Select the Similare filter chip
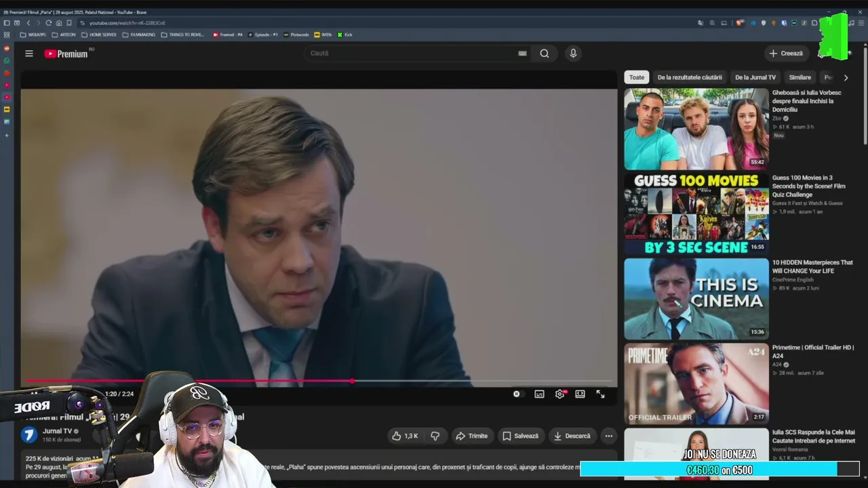Image resolution: width=868 pixels, height=488 pixels. click(x=800, y=77)
